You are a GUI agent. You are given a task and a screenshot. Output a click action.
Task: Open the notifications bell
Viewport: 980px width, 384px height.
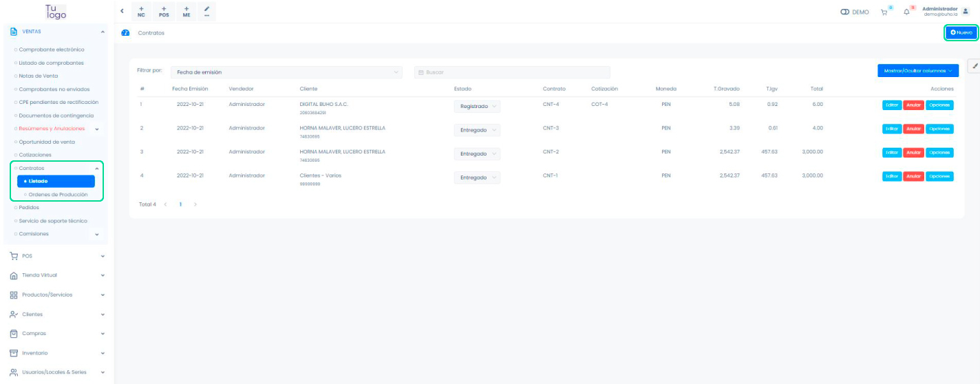click(x=906, y=12)
